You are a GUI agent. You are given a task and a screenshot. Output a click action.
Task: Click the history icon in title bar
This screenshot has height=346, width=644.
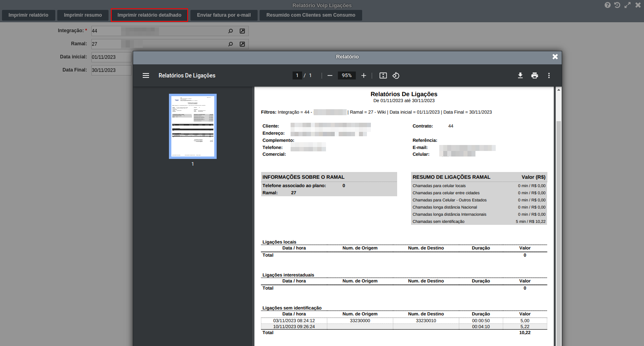pyautogui.click(x=617, y=5)
